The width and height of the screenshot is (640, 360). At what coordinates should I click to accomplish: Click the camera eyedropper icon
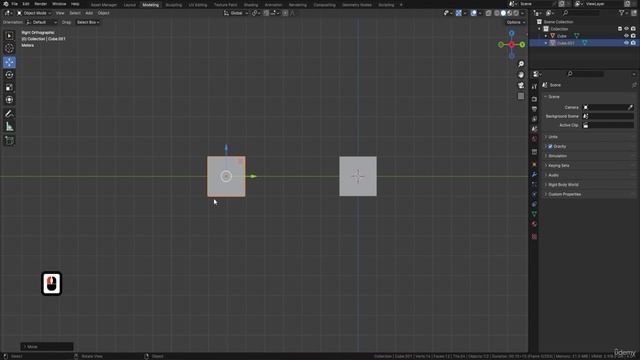pos(630,107)
